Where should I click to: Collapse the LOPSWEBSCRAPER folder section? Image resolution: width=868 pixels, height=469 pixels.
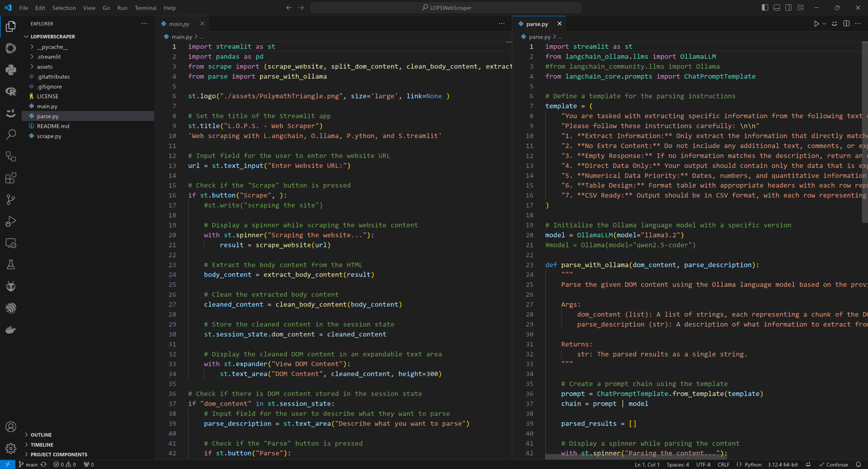pyautogui.click(x=88, y=36)
